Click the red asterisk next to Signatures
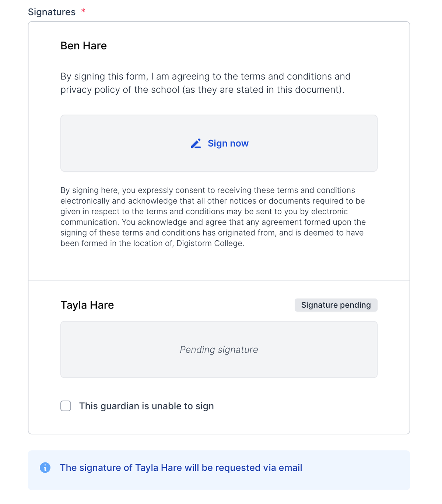442x504 pixels. (83, 11)
